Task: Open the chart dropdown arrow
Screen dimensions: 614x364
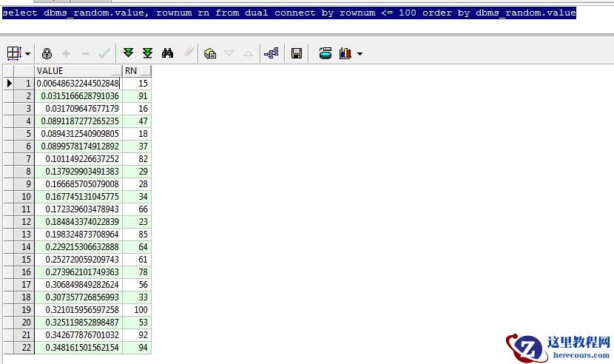Action: click(x=360, y=54)
